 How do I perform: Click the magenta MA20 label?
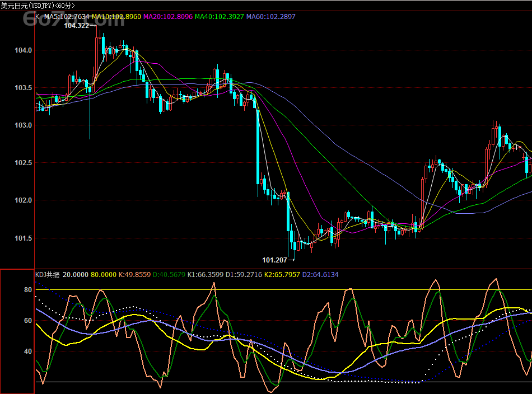click(x=168, y=17)
